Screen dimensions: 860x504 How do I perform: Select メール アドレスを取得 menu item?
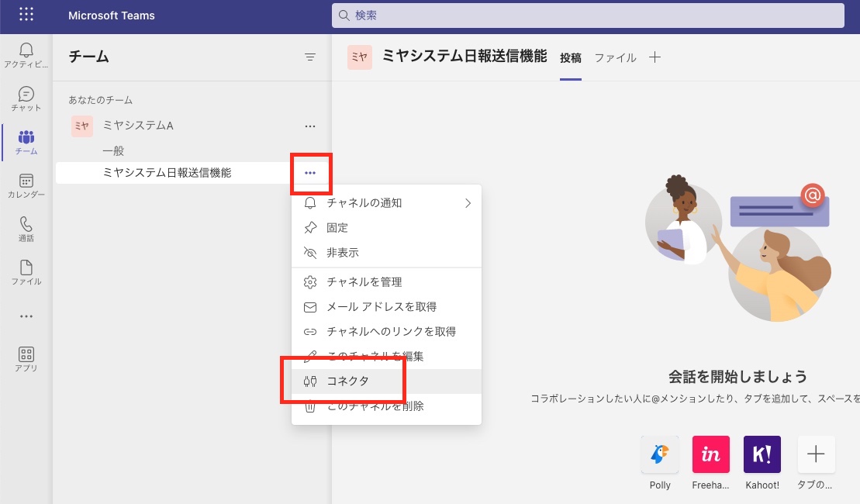387,306
